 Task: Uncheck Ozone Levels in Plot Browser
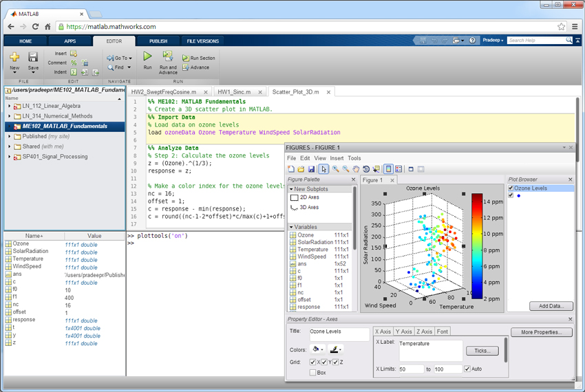pos(511,188)
